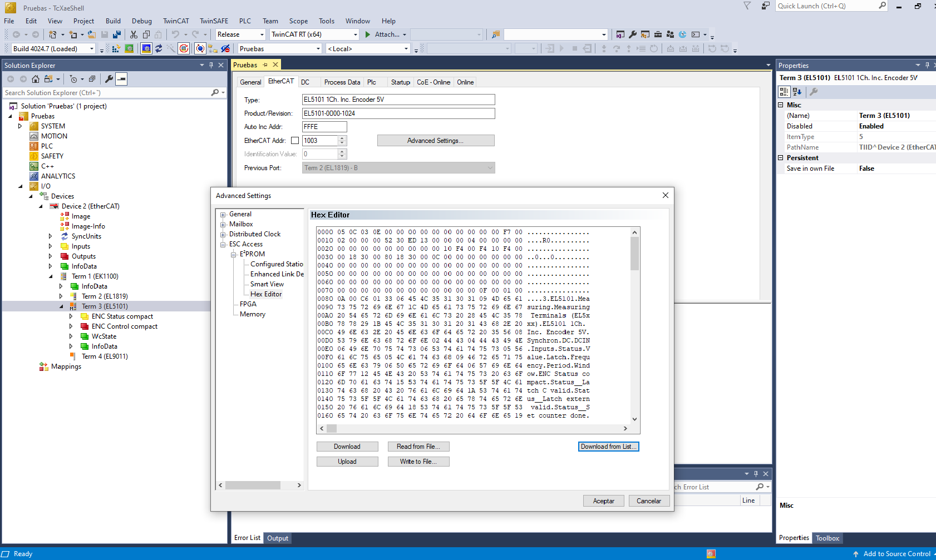Screen dimensions: 936x560
Task: Click Advanced Settings tree horizontal scrollbar
Action: pyautogui.click(x=253, y=485)
